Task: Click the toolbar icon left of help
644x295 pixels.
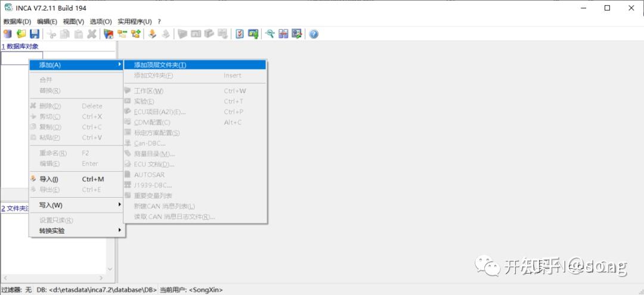Action: [x=296, y=34]
